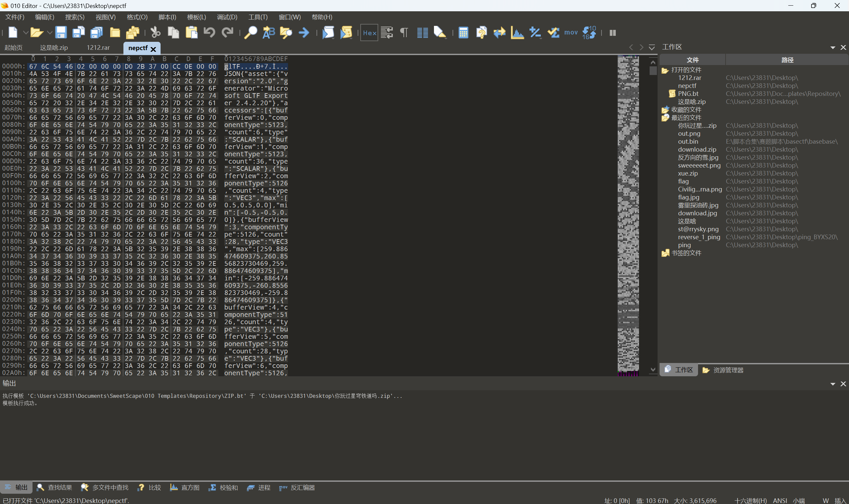Open the 直方图 bottom tab
The width and height of the screenshot is (849, 504).
(x=185, y=488)
